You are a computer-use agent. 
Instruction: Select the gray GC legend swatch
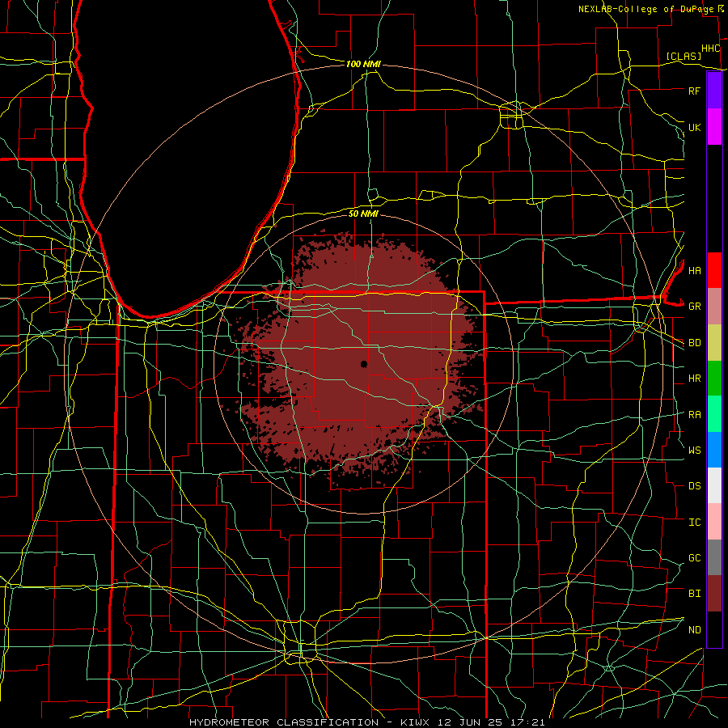[714, 557]
